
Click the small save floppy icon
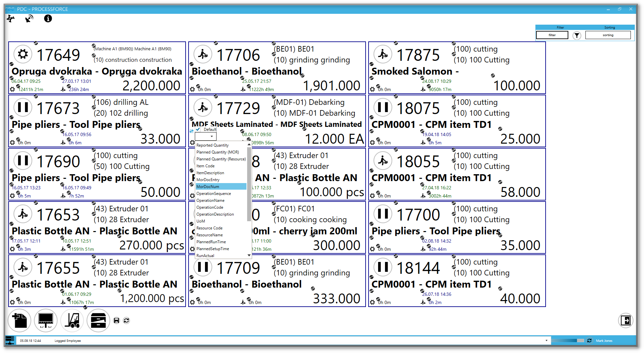[116, 320]
